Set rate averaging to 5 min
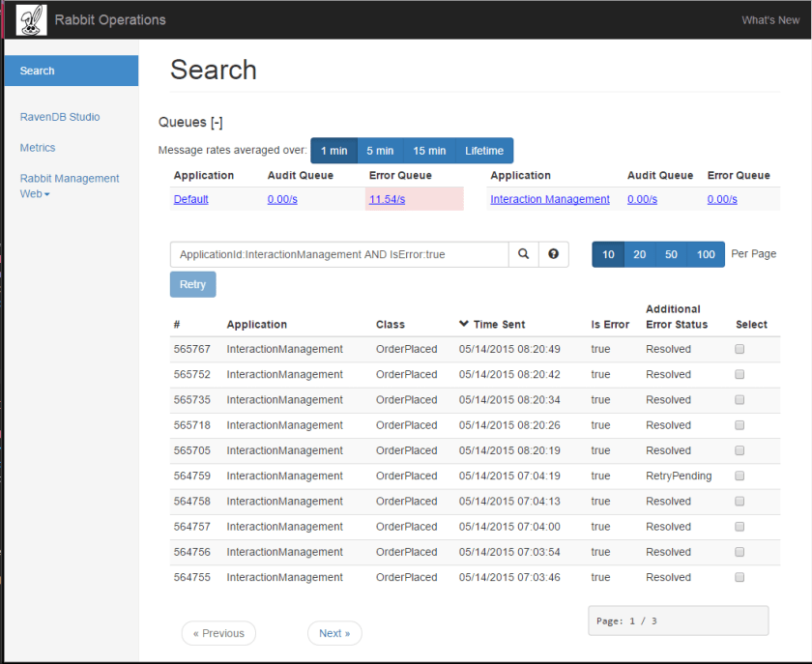812x664 pixels. [x=380, y=151]
